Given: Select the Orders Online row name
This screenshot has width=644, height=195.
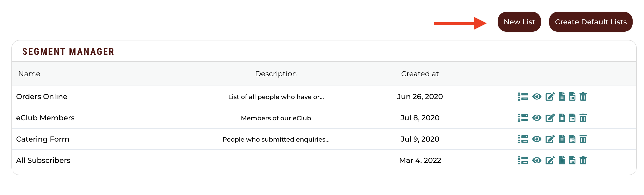Looking at the screenshot, I should click(42, 96).
